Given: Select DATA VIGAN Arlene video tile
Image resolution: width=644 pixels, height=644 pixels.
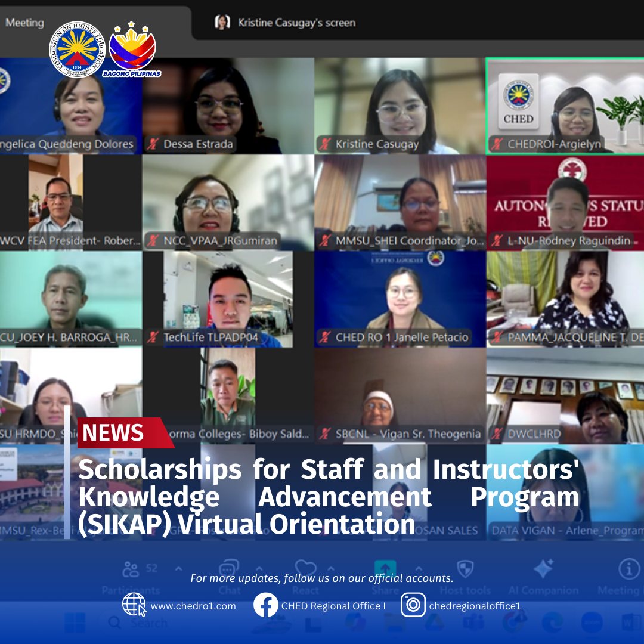Looking at the screenshot, I should (x=565, y=492).
